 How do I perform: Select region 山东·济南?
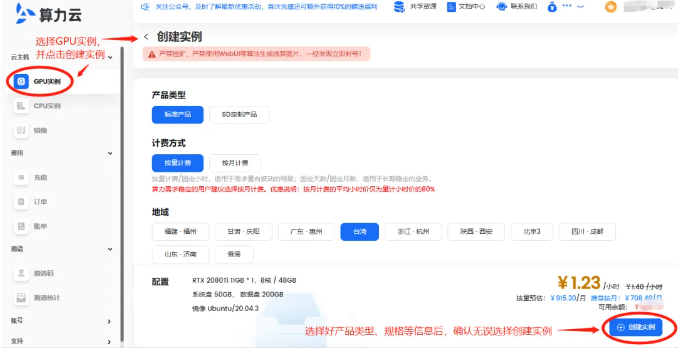tap(180, 254)
